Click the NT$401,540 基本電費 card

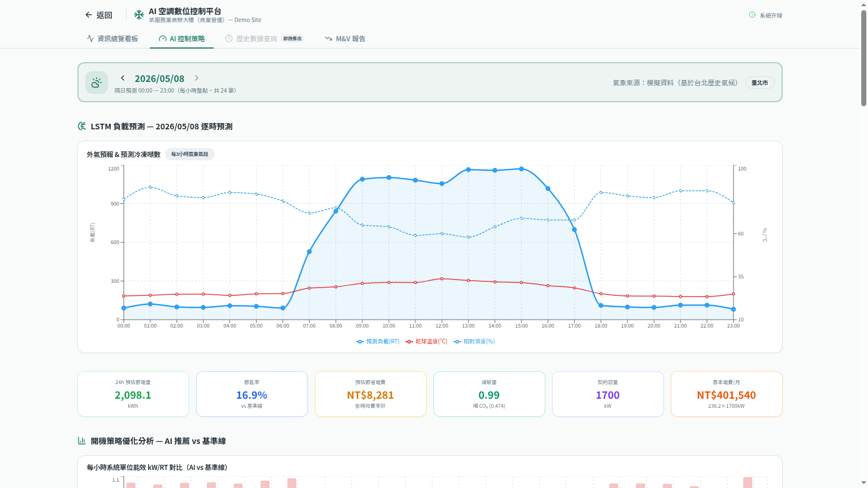(727, 394)
